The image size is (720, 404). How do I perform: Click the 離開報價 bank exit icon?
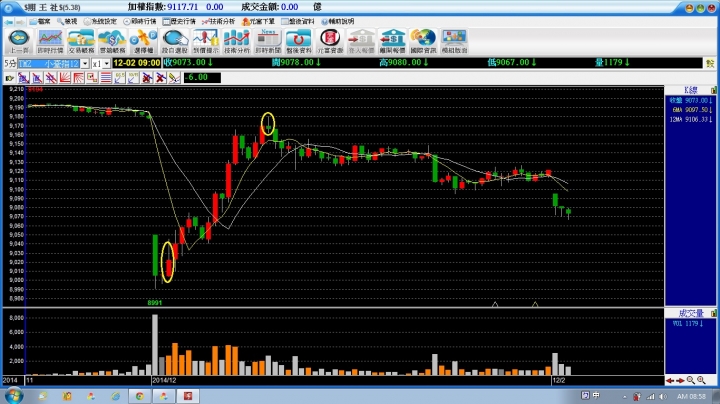click(x=393, y=41)
